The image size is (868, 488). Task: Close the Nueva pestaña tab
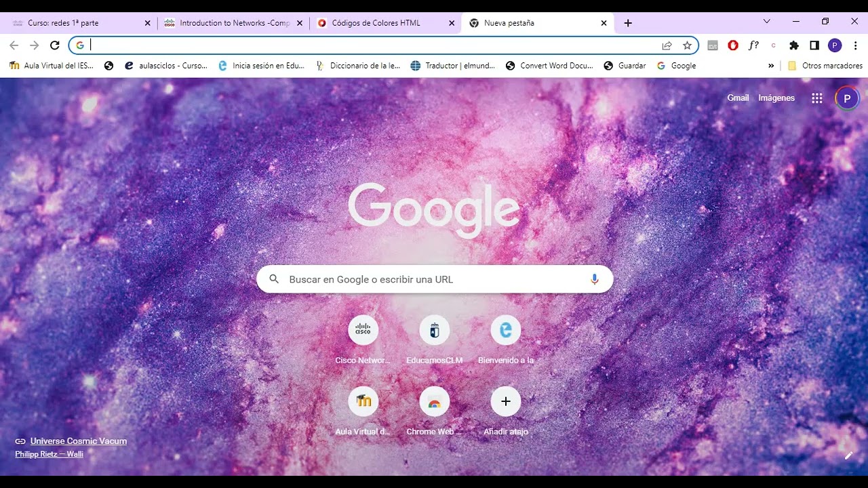604,23
